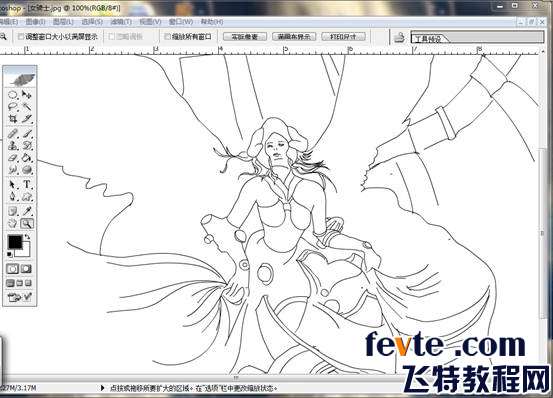Viewport: 553px width, 398px height.
Task: Switch to Quick Mask mode
Action: click(x=26, y=269)
